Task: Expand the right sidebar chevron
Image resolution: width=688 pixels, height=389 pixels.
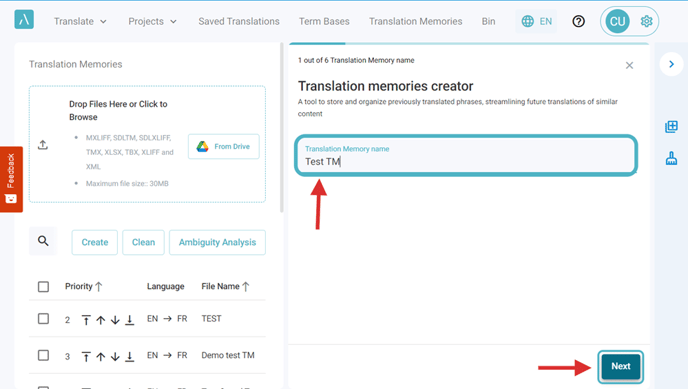Action: (671, 64)
